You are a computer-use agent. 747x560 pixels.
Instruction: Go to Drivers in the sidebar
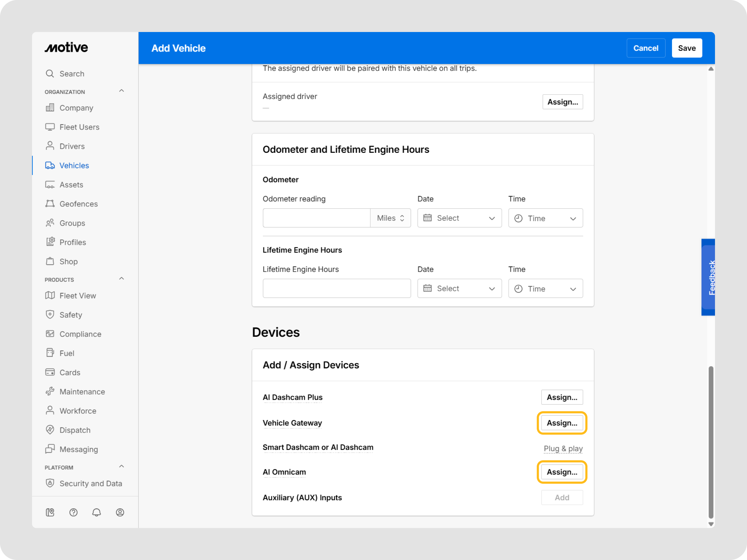pos(72,146)
